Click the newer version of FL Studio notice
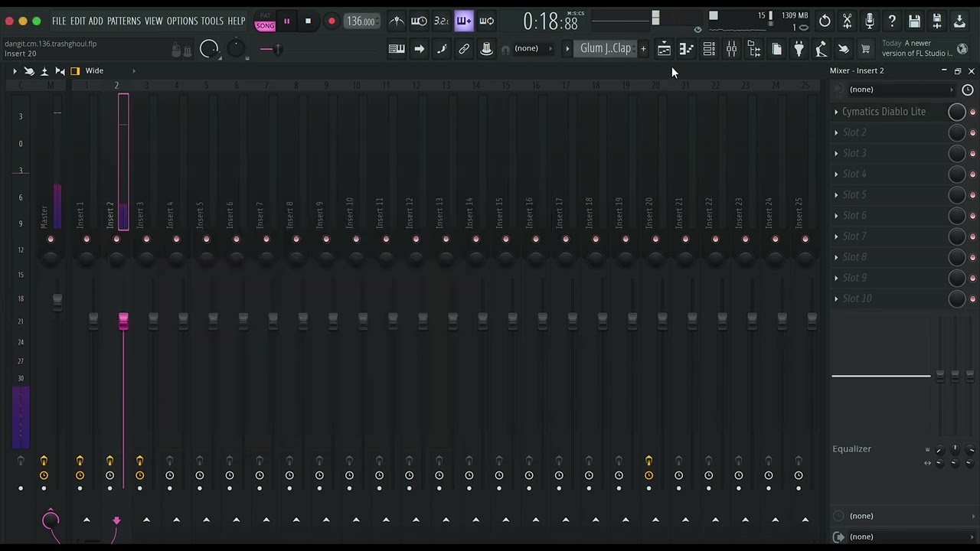Screen dimensions: 980x551 tap(918, 48)
